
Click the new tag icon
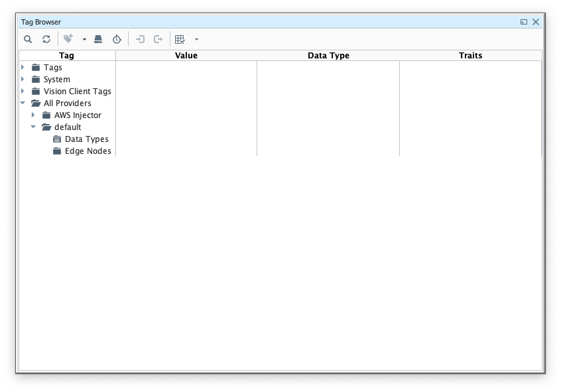pos(68,40)
